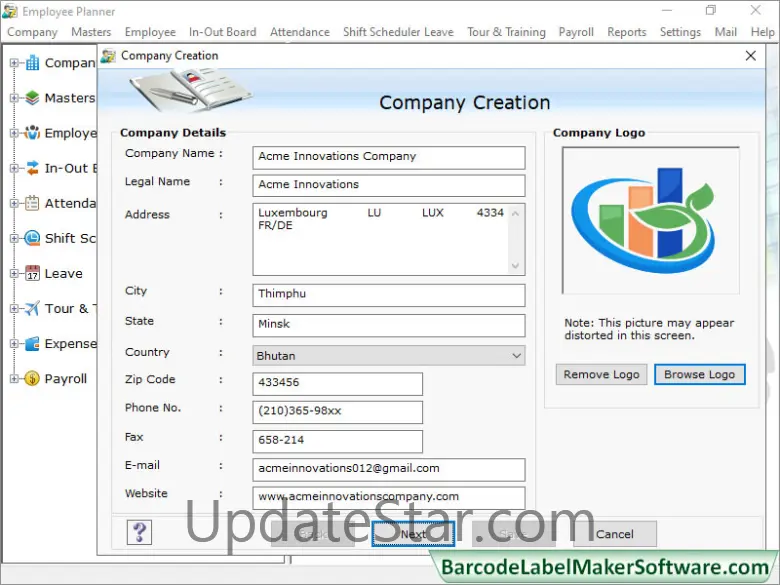Screen dimensions: 780x585
Task: Expand the Masters tree node
Action: coord(14,98)
